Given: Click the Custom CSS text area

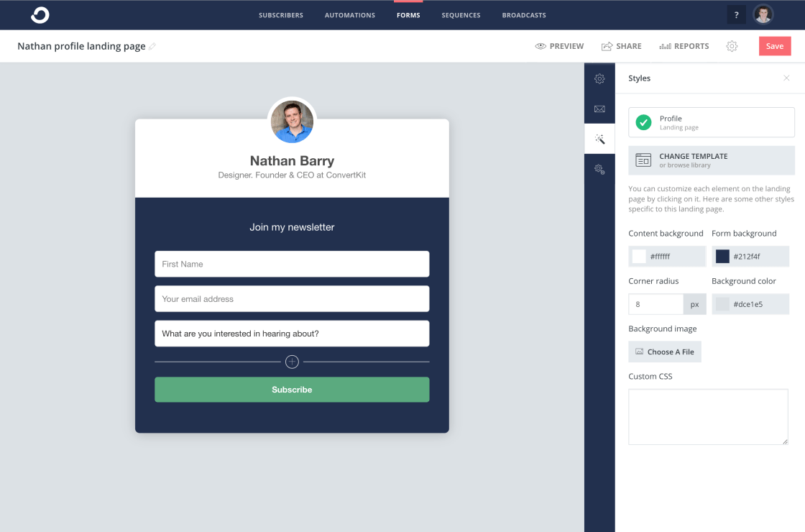Looking at the screenshot, I should [708, 416].
